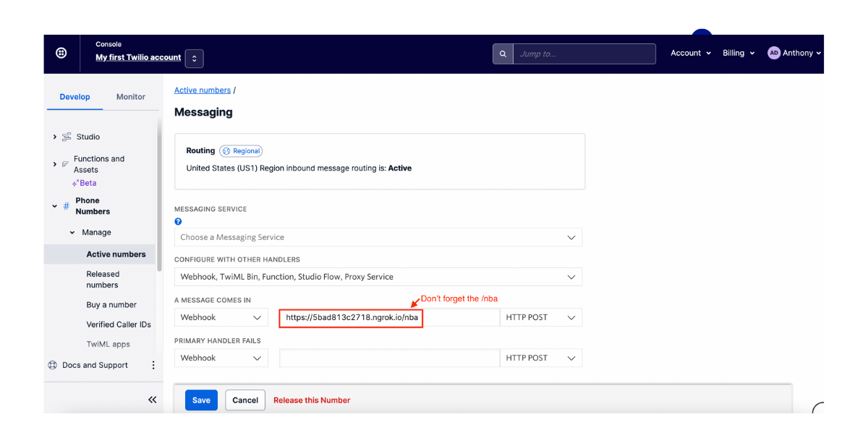
Task: Open the HTTP POST dropdown for incoming message
Action: point(540,318)
